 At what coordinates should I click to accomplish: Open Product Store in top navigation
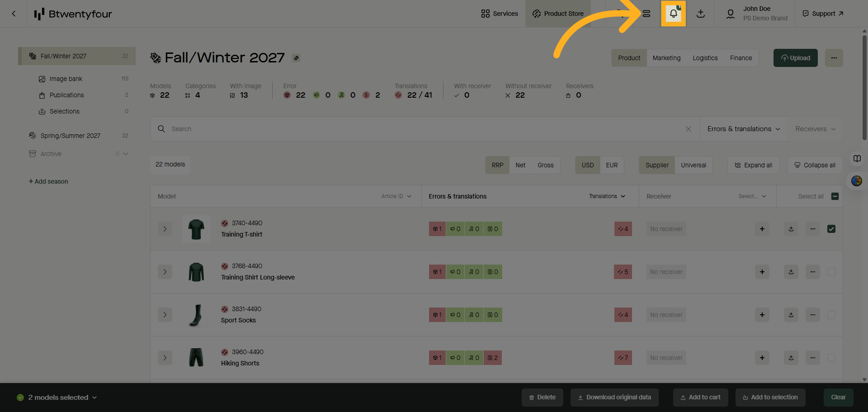point(558,14)
